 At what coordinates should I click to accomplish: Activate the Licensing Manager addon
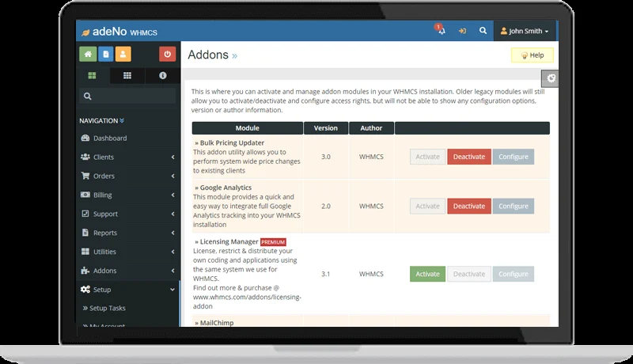[x=427, y=274]
